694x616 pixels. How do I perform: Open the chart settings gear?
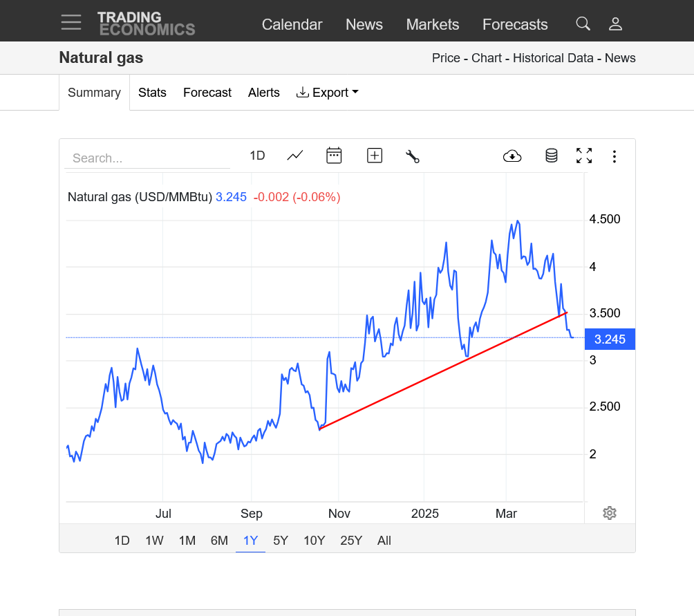(609, 513)
